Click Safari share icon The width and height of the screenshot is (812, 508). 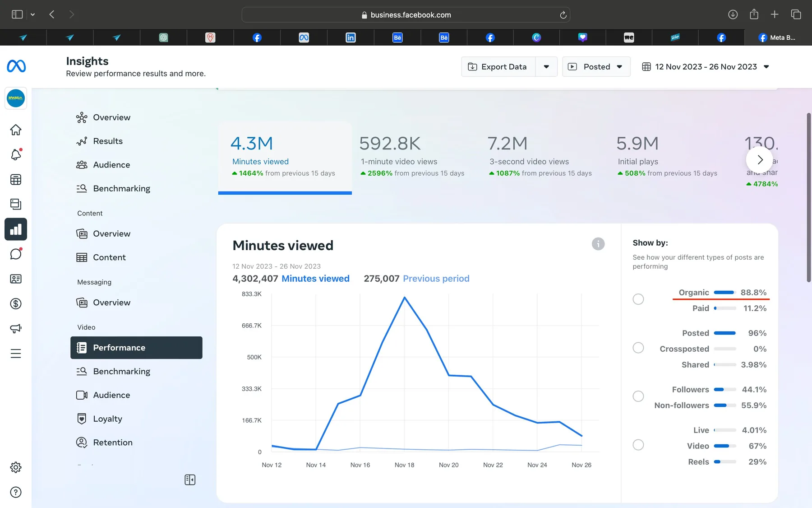[x=754, y=14]
